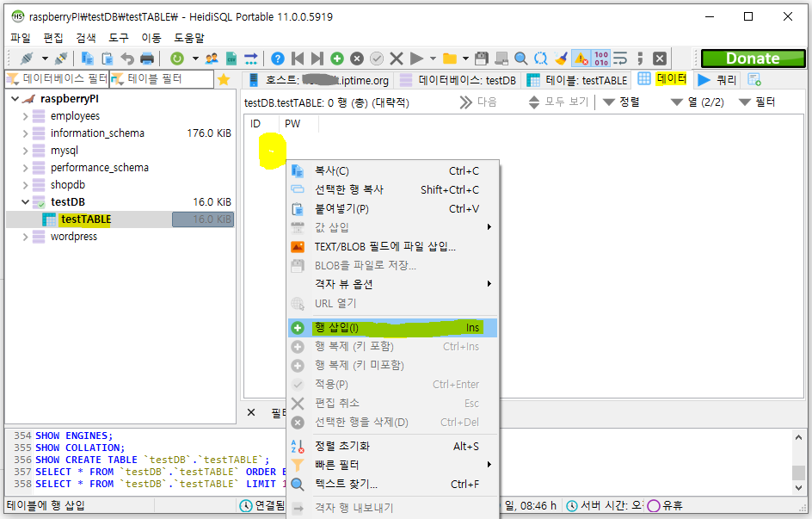812x519 pixels.
Task: Click the database filter input field
Action: point(57,78)
